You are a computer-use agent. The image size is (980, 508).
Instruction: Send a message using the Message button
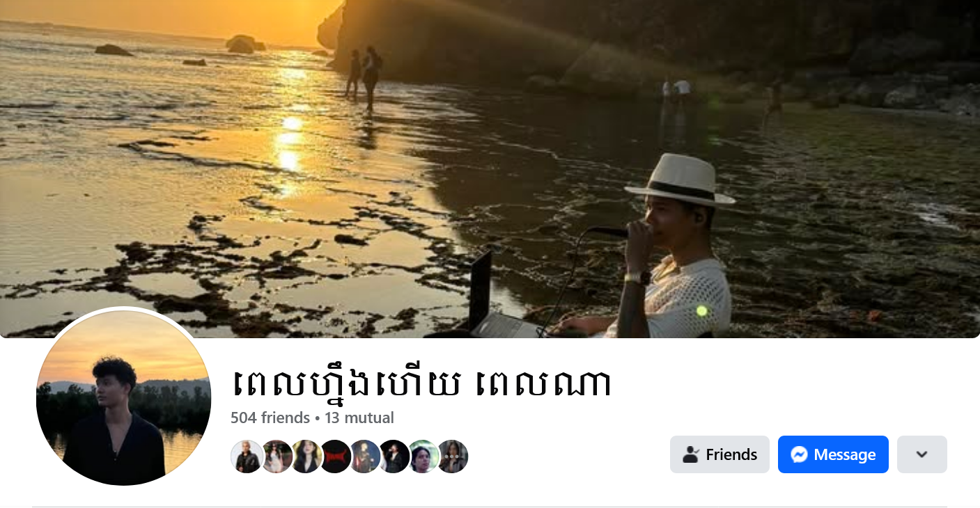833,454
